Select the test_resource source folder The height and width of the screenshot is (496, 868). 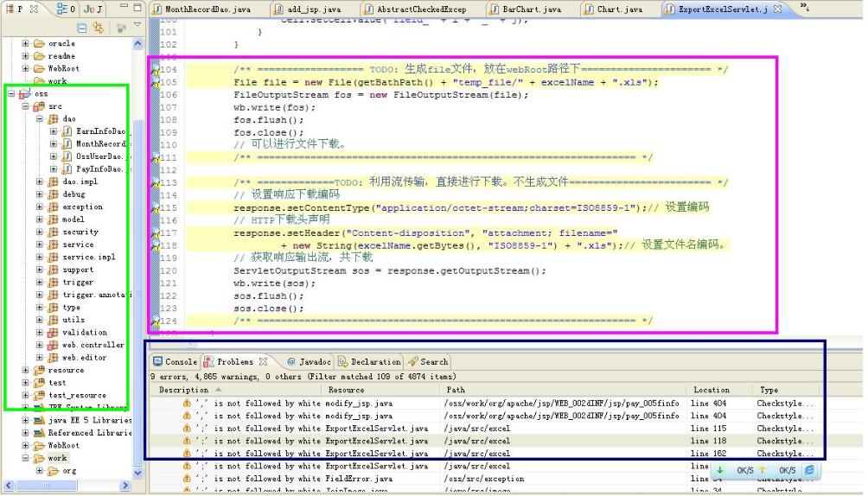coord(77,395)
